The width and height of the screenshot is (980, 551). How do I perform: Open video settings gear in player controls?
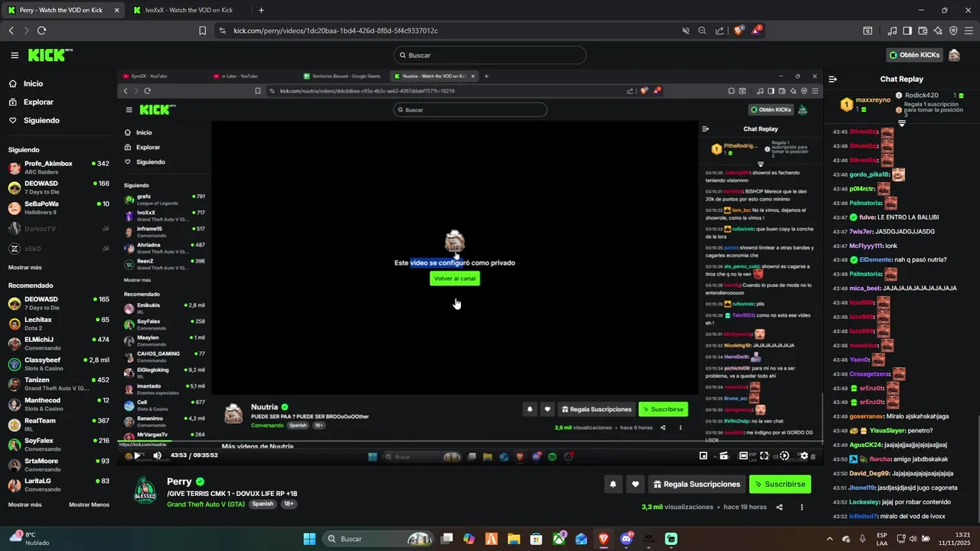803,455
